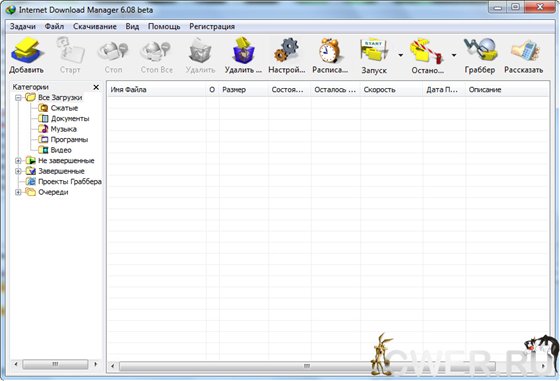Expand the Не завершенные tree node

click(18, 161)
